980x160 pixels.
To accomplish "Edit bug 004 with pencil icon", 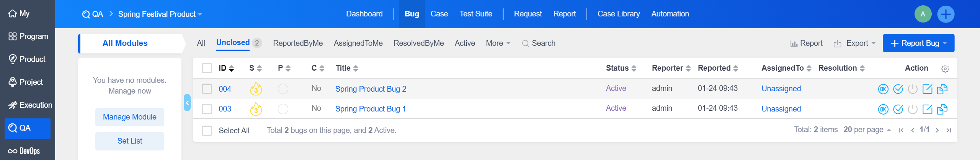I will [x=927, y=89].
